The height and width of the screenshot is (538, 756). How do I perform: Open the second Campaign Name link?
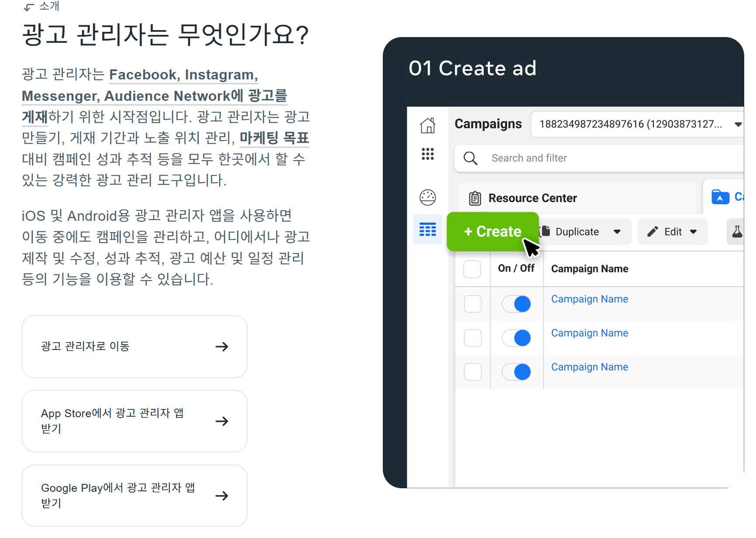[x=590, y=333]
